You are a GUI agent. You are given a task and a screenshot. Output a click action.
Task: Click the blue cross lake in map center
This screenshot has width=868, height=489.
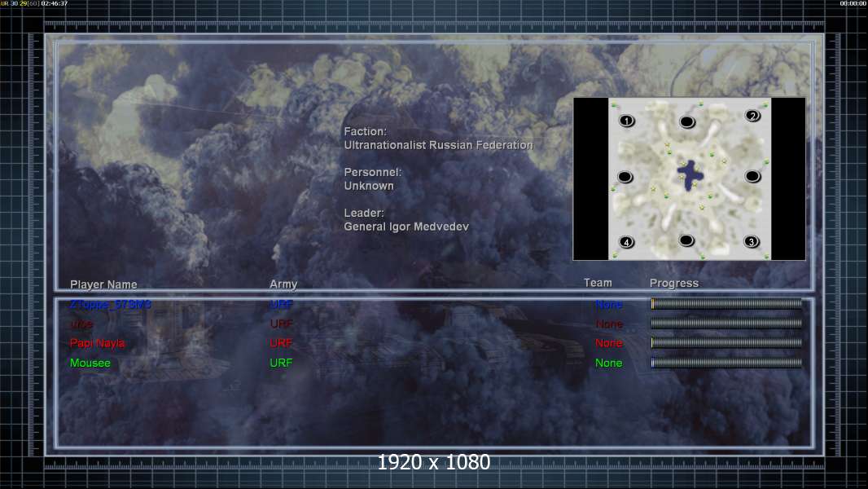click(690, 175)
